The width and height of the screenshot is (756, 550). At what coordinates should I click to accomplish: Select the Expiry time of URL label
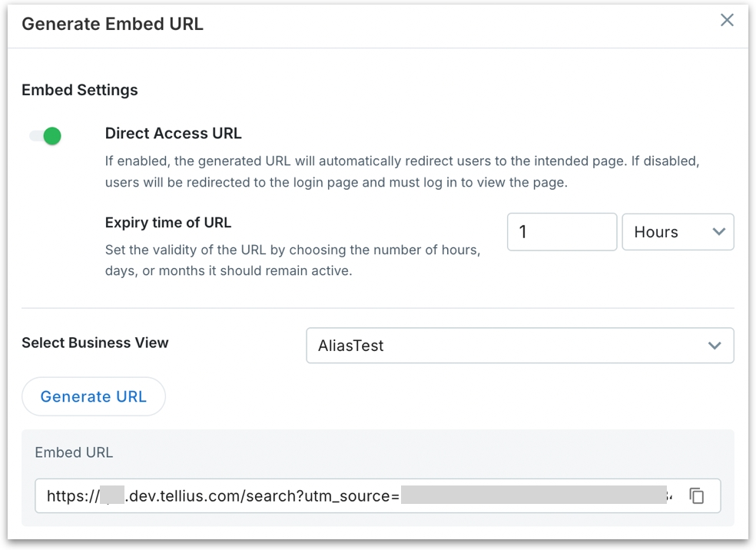167,223
